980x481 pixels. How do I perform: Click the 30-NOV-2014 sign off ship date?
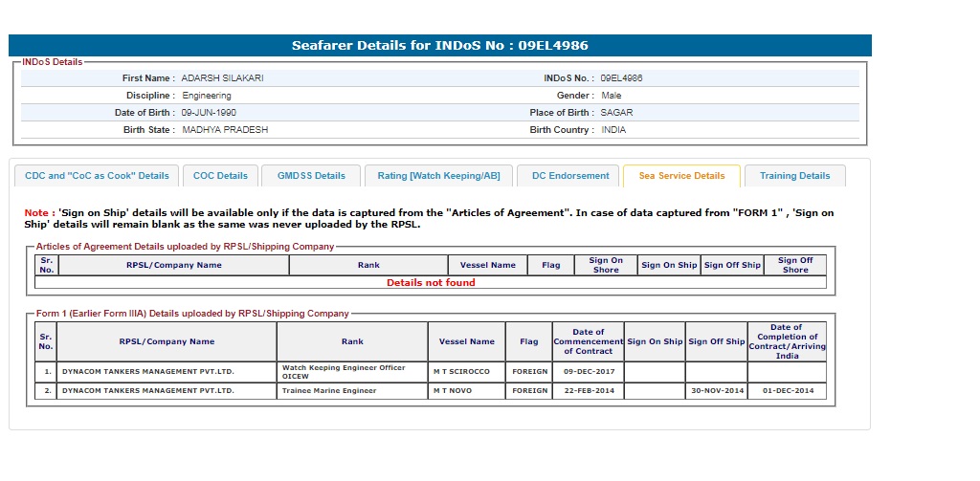[x=715, y=391]
